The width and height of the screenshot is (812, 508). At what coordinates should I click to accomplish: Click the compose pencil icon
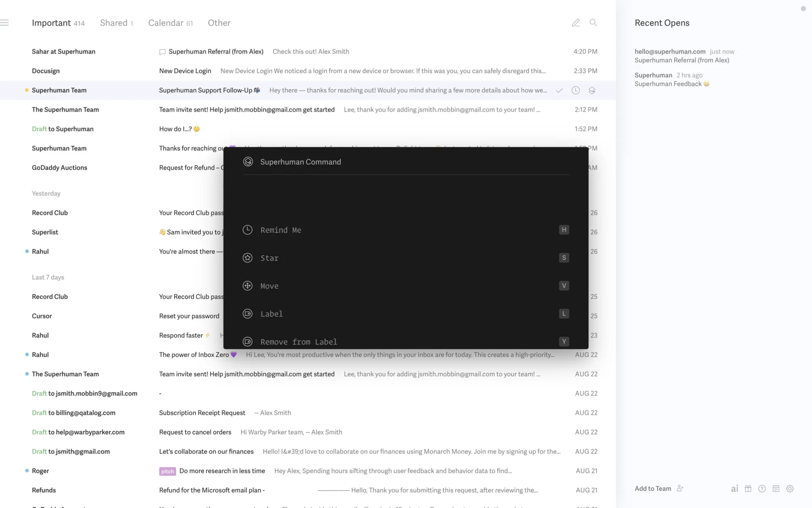pyautogui.click(x=576, y=23)
